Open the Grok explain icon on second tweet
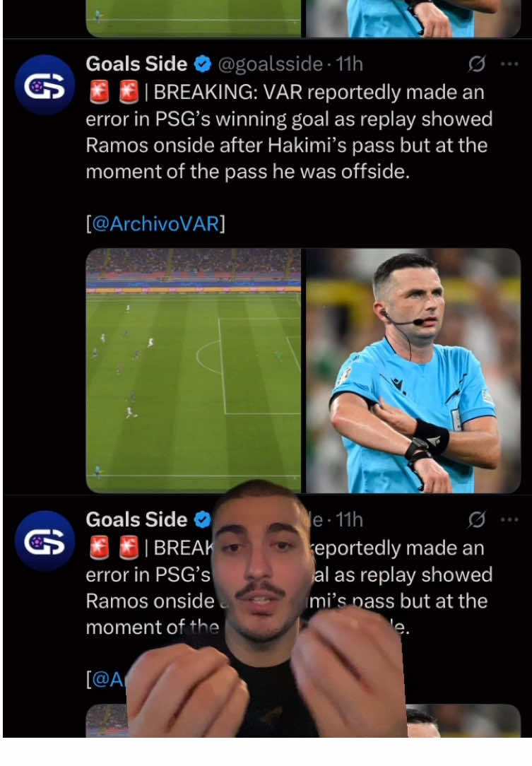532x766 pixels. click(476, 519)
